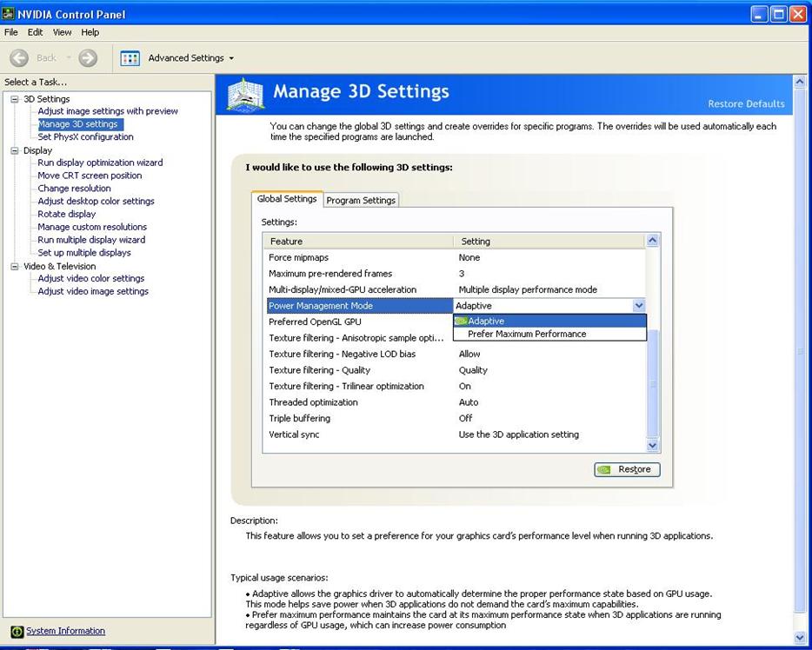Select the Triple buffering row
Viewport: 812px width, 650px height.
click(456, 418)
